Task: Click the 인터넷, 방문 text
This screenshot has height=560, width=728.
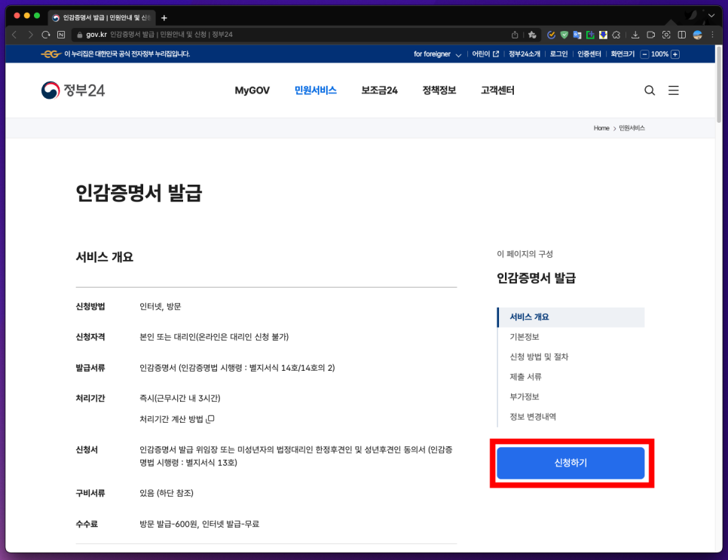Action: pyautogui.click(x=161, y=307)
